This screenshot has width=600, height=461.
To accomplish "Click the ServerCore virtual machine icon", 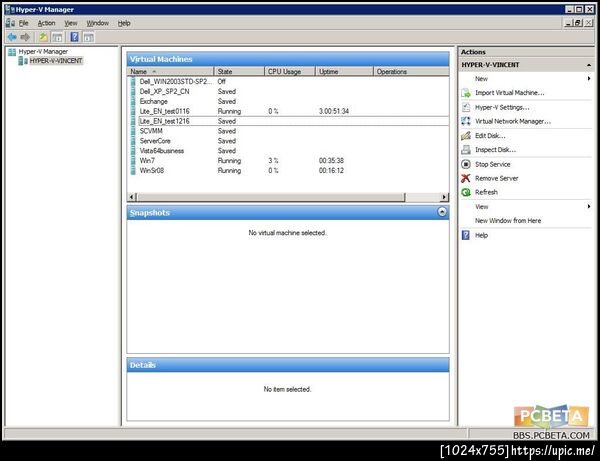I will 133,141.
